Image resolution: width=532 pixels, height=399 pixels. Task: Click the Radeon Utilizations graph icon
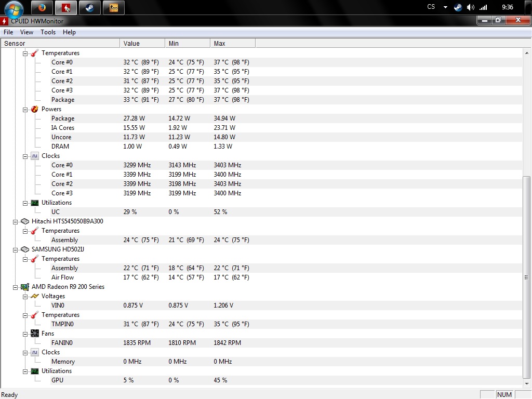click(x=35, y=371)
